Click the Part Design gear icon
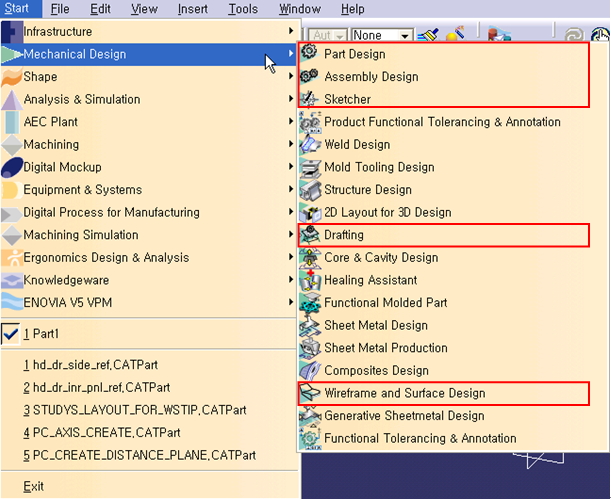This screenshot has height=499, width=611. click(x=310, y=52)
